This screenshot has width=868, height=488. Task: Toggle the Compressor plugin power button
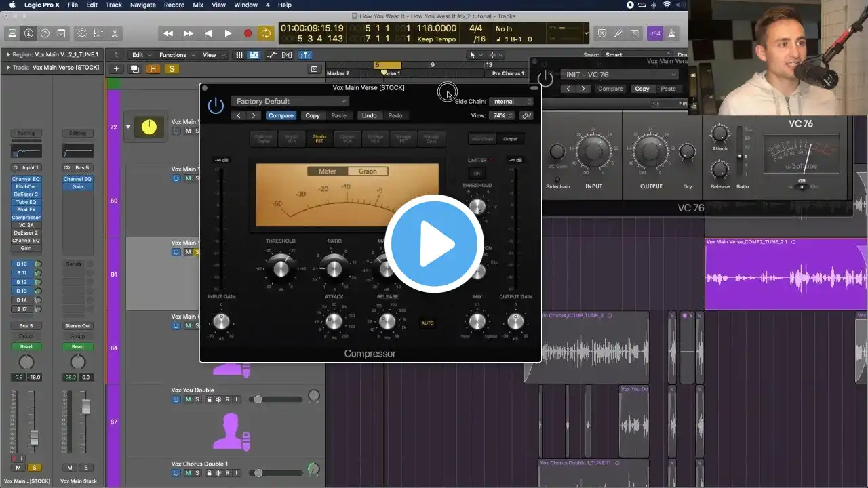pos(216,106)
